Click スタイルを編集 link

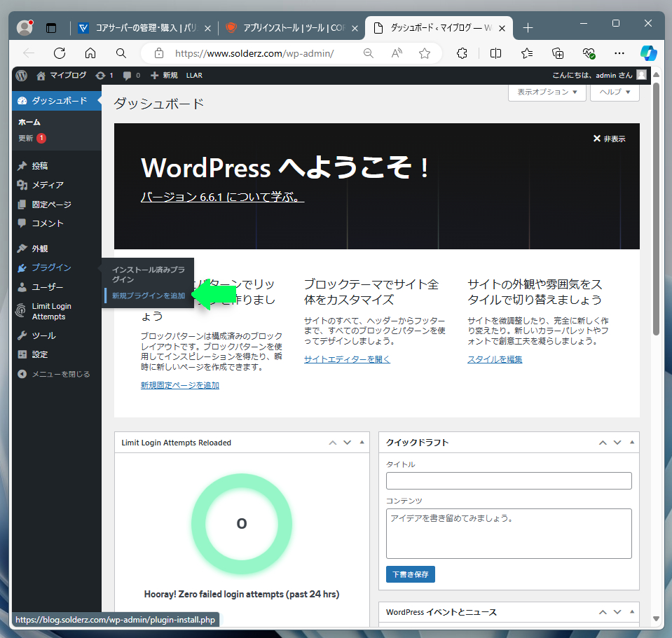pos(495,359)
